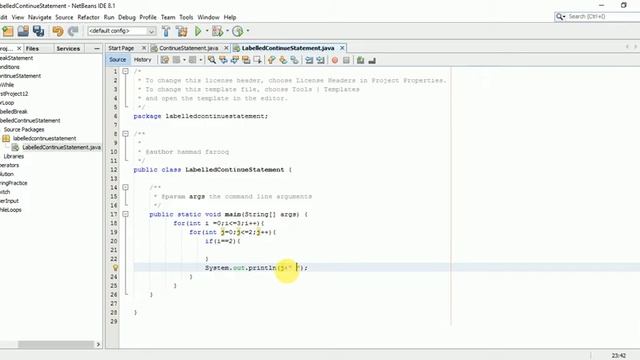The width and height of the screenshot is (640, 360).
Task: Go to Next Bookmark icon
Action: pos(283,60)
